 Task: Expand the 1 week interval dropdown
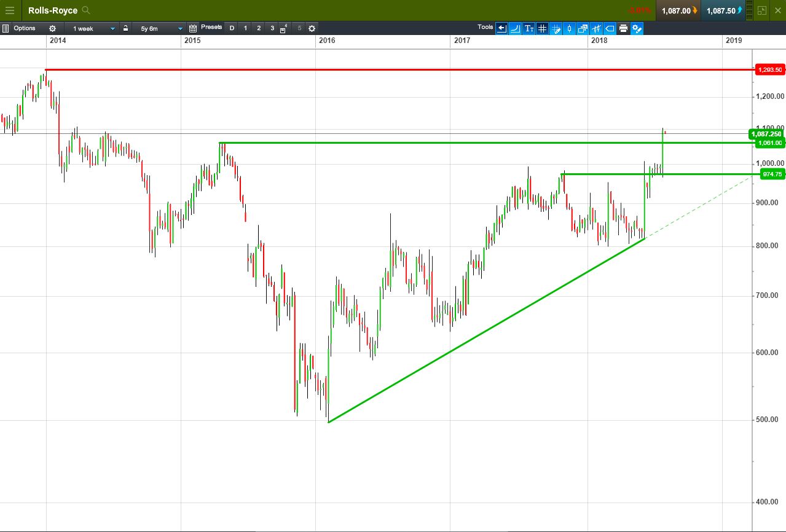tap(92, 28)
